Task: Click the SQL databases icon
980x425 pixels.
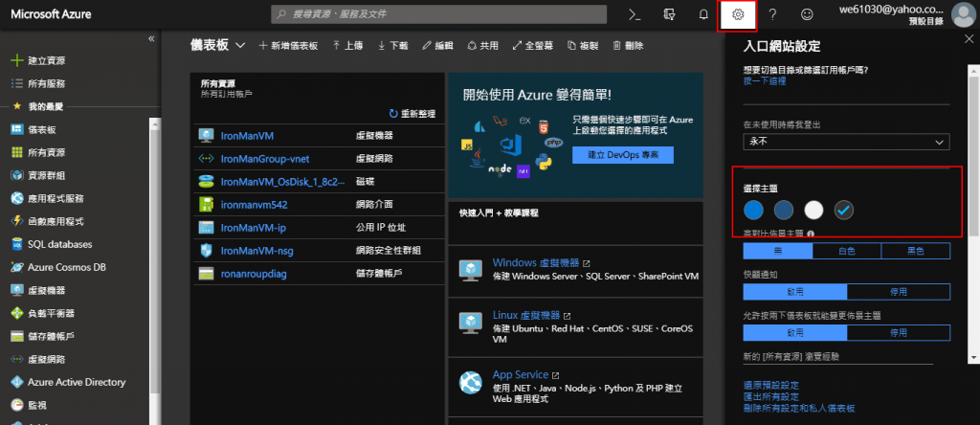Action: (x=17, y=244)
